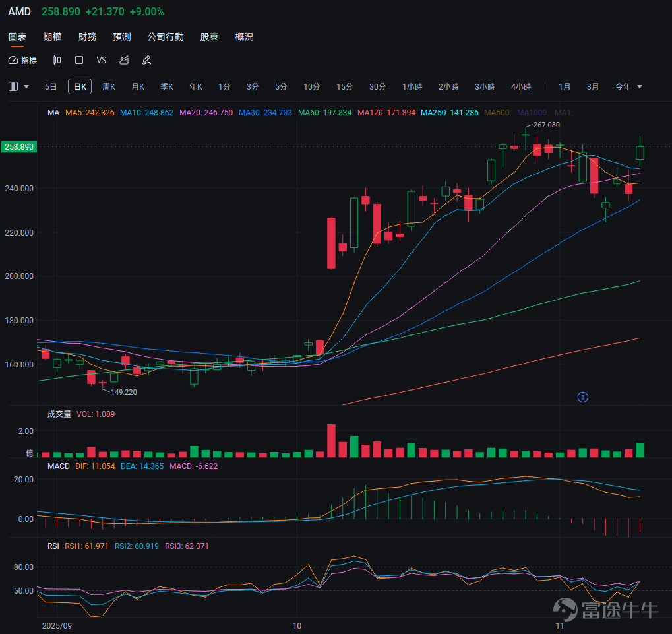The height and width of the screenshot is (634, 672).
Task: Click the MA indicator label
Action: coord(53,113)
